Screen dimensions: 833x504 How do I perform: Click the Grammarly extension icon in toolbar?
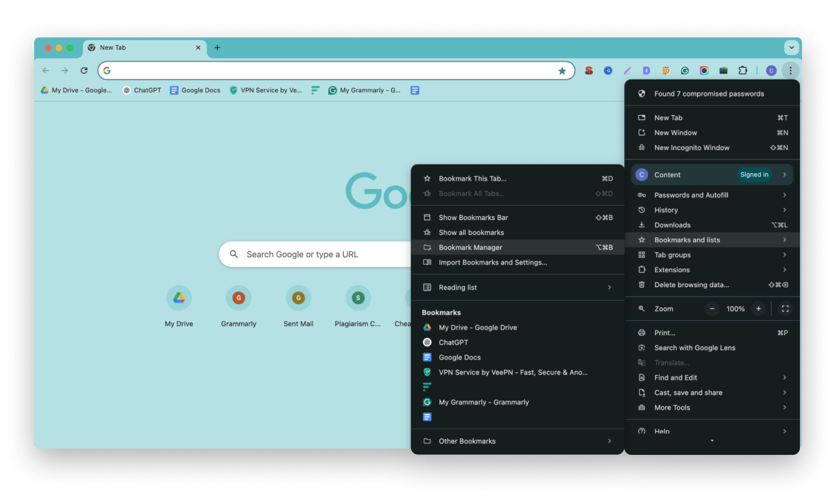pyautogui.click(x=685, y=70)
